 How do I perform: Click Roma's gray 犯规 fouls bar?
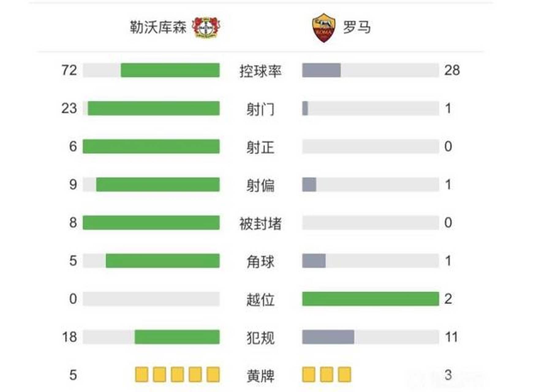pos(328,337)
